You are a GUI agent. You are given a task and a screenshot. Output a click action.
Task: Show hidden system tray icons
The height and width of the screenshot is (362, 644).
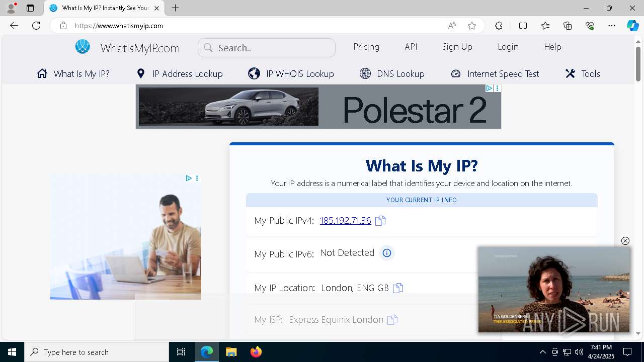542,352
